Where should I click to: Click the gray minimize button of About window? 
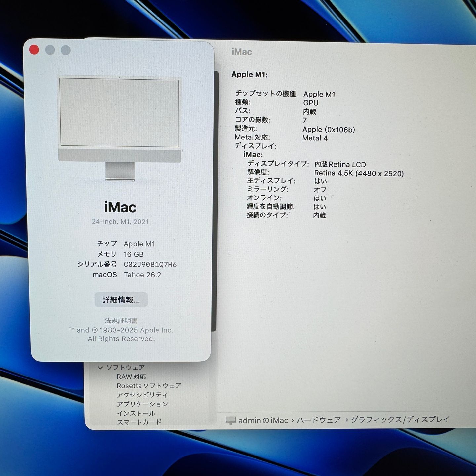(x=50, y=50)
